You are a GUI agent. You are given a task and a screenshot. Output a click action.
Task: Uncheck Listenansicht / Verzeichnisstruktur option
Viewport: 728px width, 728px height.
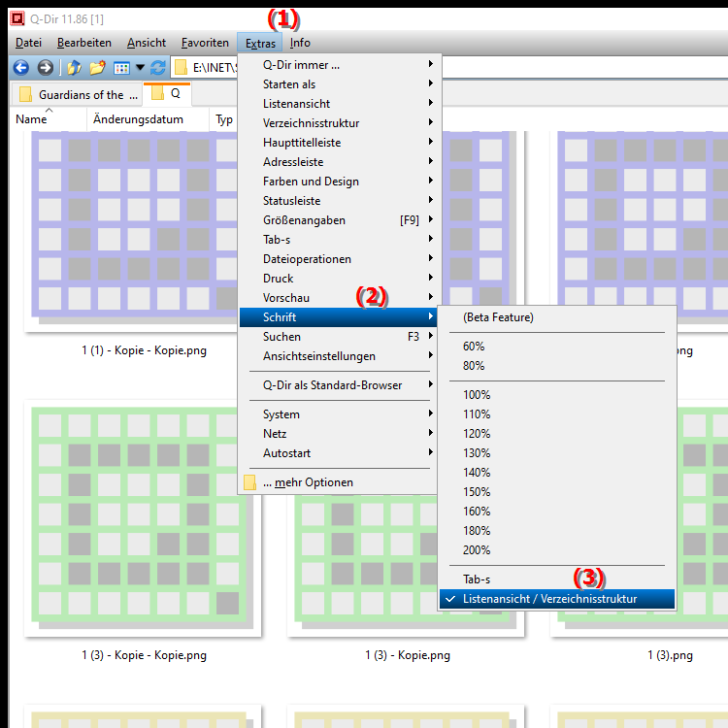tap(557, 600)
